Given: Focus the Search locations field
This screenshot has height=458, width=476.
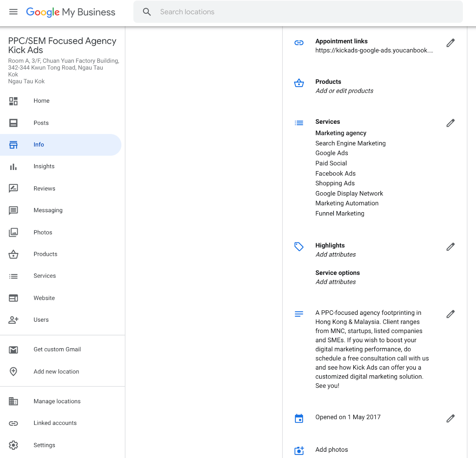Looking at the screenshot, I should click(x=298, y=12).
